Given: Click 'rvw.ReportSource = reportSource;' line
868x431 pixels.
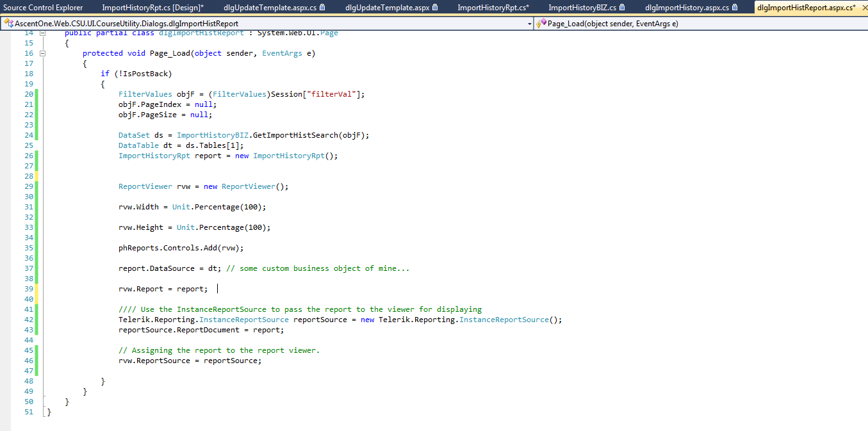Looking at the screenshot, I should click(x=190, y=361).
